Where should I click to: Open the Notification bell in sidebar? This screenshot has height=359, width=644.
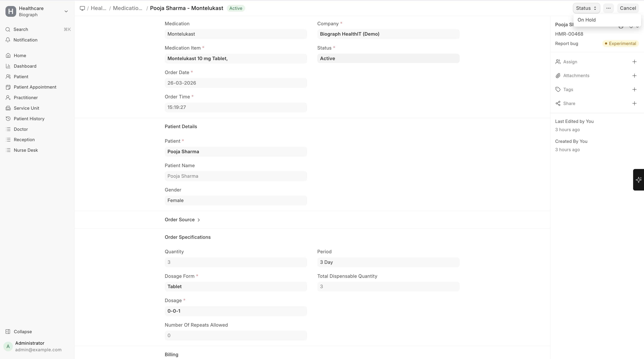[25, 40]
